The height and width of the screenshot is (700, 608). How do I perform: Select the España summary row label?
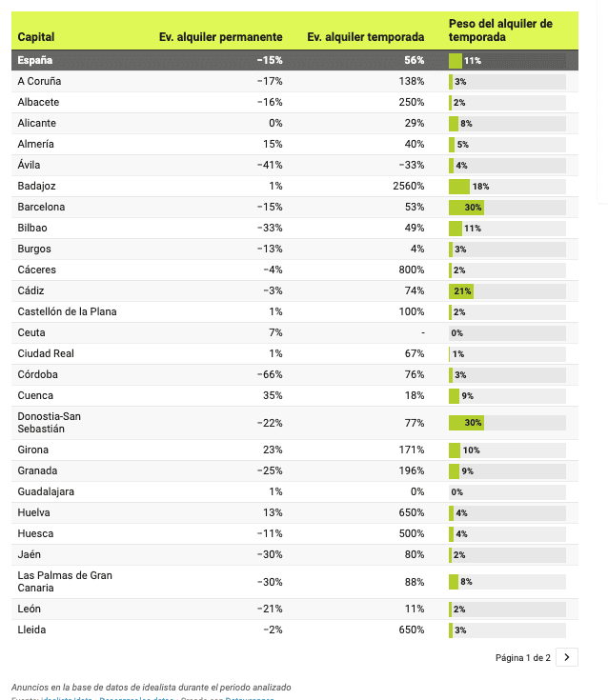[x=35, y=60]
